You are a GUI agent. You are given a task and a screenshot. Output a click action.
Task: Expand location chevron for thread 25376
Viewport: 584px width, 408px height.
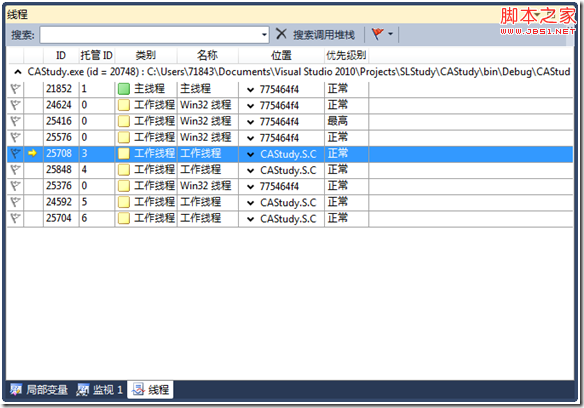[x=251, y=187]
